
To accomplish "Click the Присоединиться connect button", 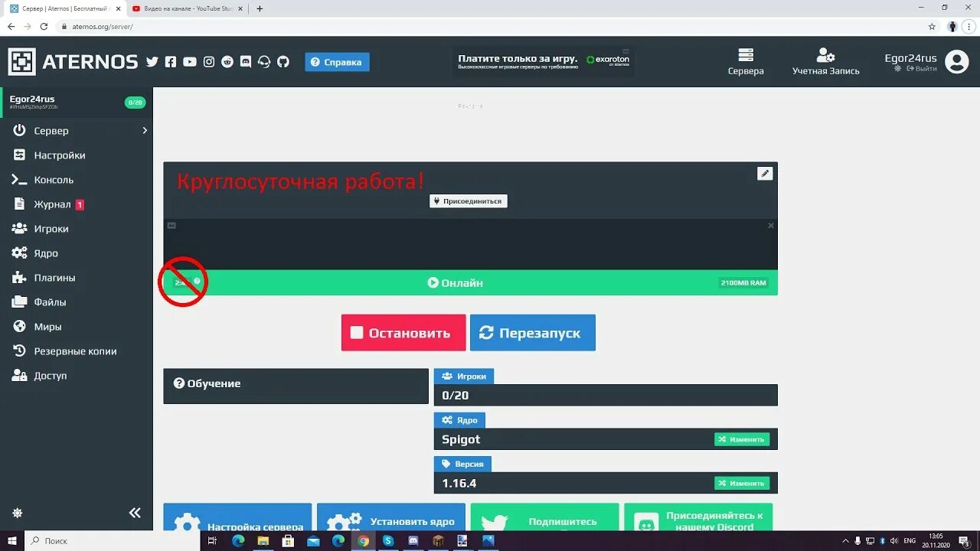I will coord(469,201).
